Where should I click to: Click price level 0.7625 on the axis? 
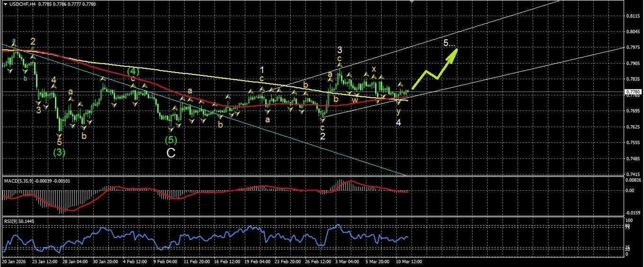633,127
